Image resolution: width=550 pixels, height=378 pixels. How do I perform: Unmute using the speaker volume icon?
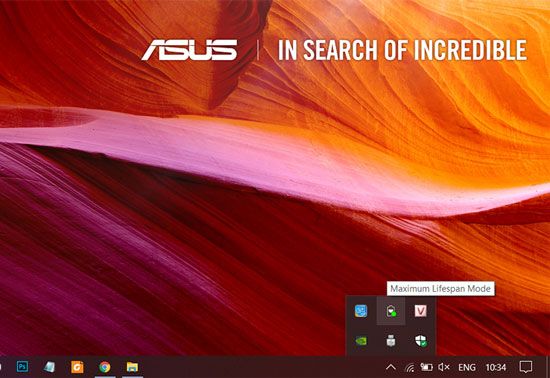click(x=444, y=367)
